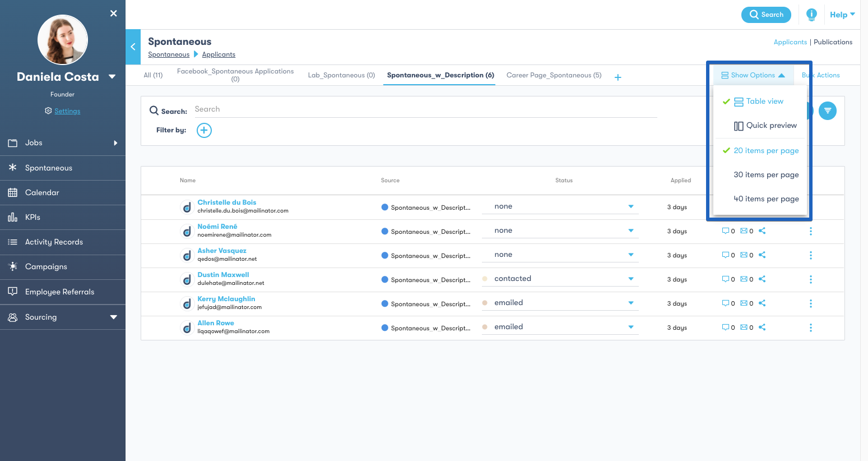This screenshot has width=868, height=461.
Task: Click the share icon in Noémi René's row
Action: (762, 231)
